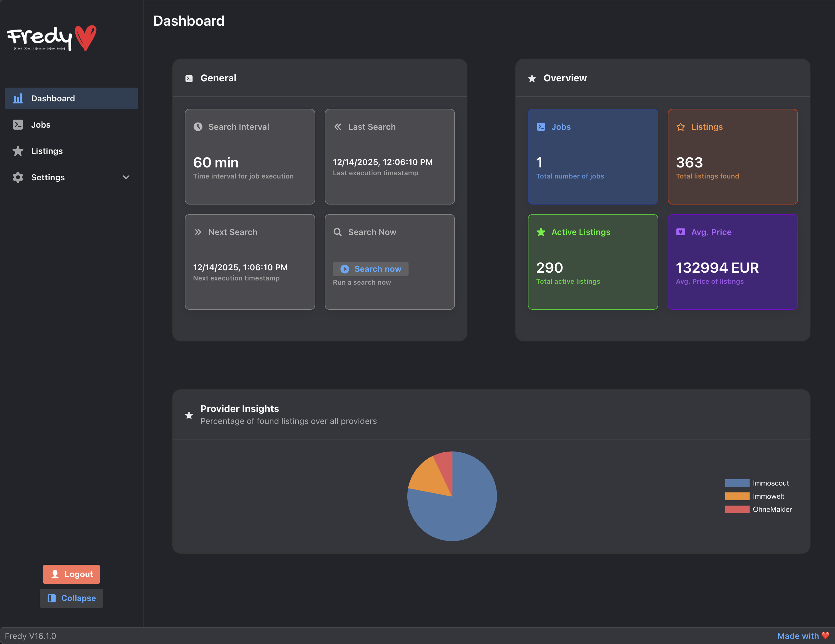Toggle the OhneMakler red legend swatch
835x644 pixels.
point(737,509)
